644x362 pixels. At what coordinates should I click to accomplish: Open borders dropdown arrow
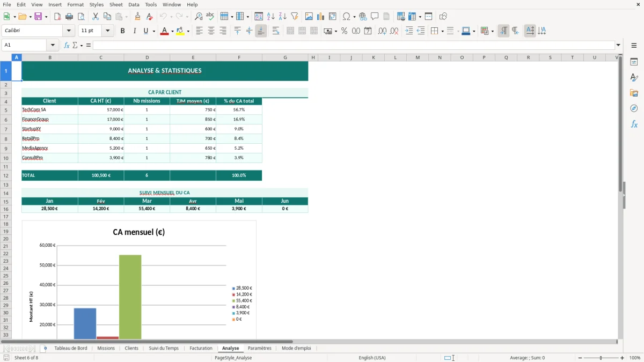[442, 31]
